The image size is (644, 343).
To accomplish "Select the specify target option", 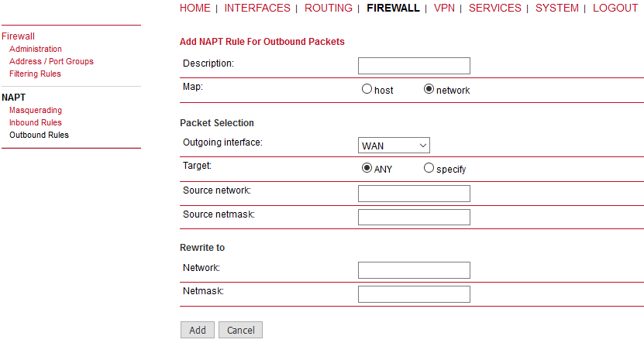I will click(x=429, y=168).
